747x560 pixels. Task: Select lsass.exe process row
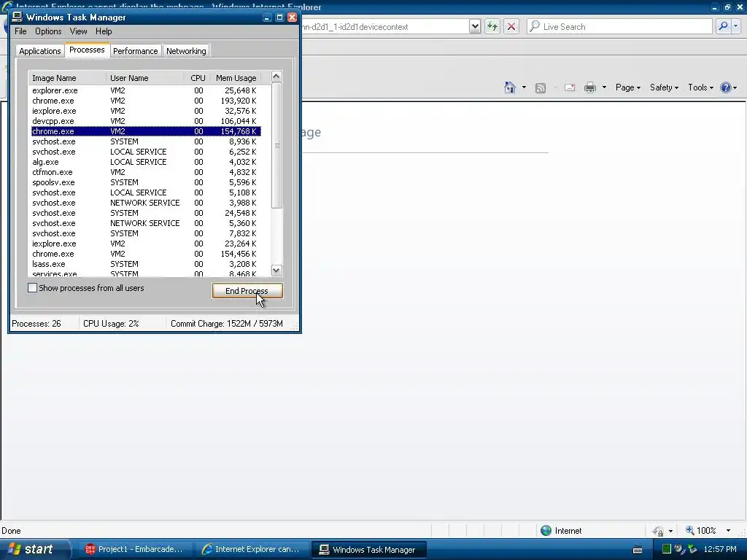tap(146, 264)
